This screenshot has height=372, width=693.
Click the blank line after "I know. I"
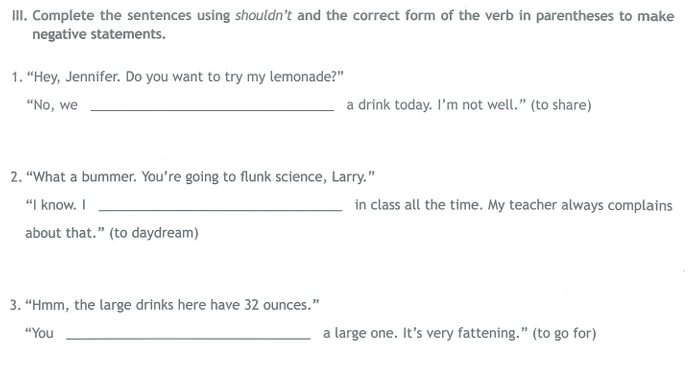220,210
